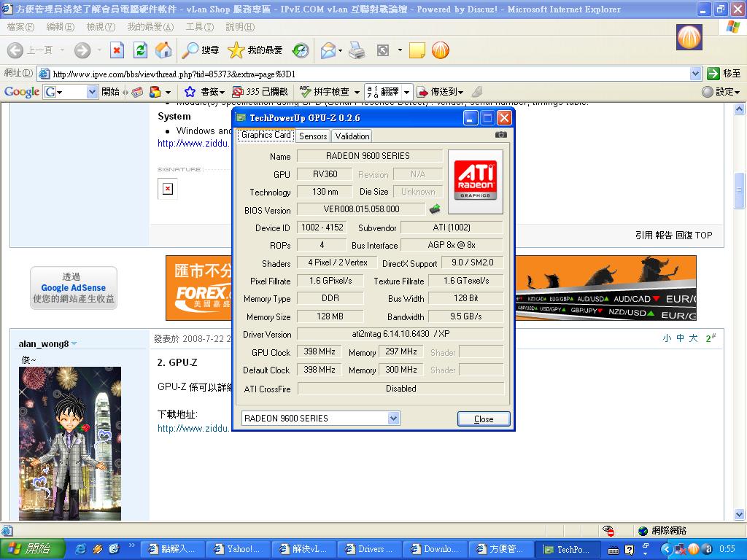Switch to the Validation tab

point(352,136)
